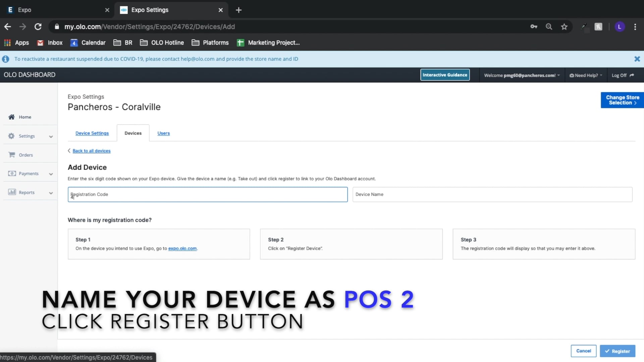Open the Inbox Gmail bookmark
The height and width of the screenshot is (362, 644).
[50, 43]
